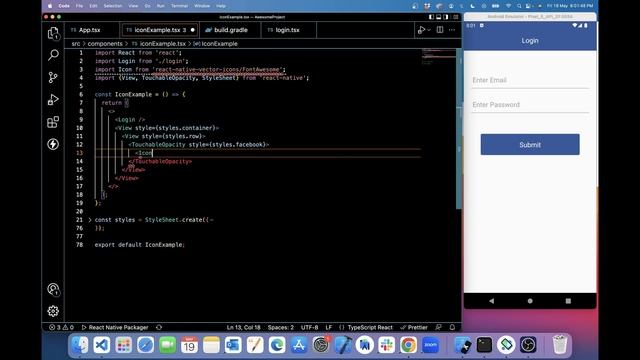Open Finder from the Dock
Viewport: 640px width, 360px height.
pyautogui.click(x=80, y=345)
